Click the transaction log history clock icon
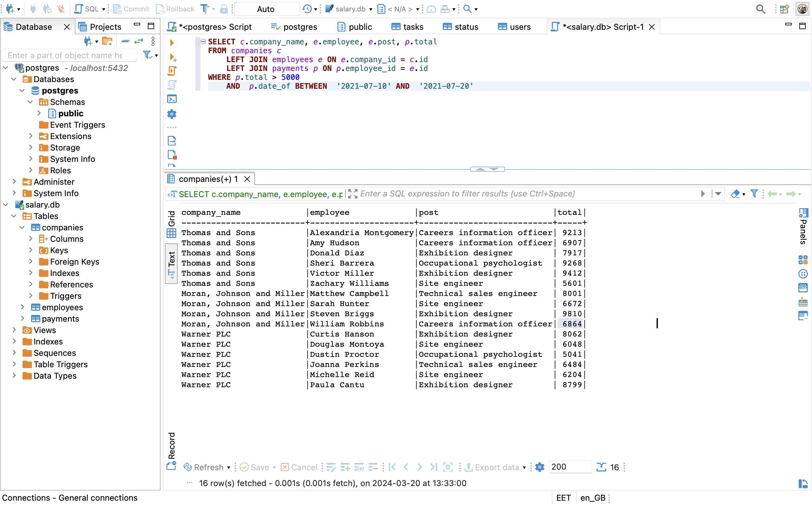812x507 pixels. (x=307, y=9)
